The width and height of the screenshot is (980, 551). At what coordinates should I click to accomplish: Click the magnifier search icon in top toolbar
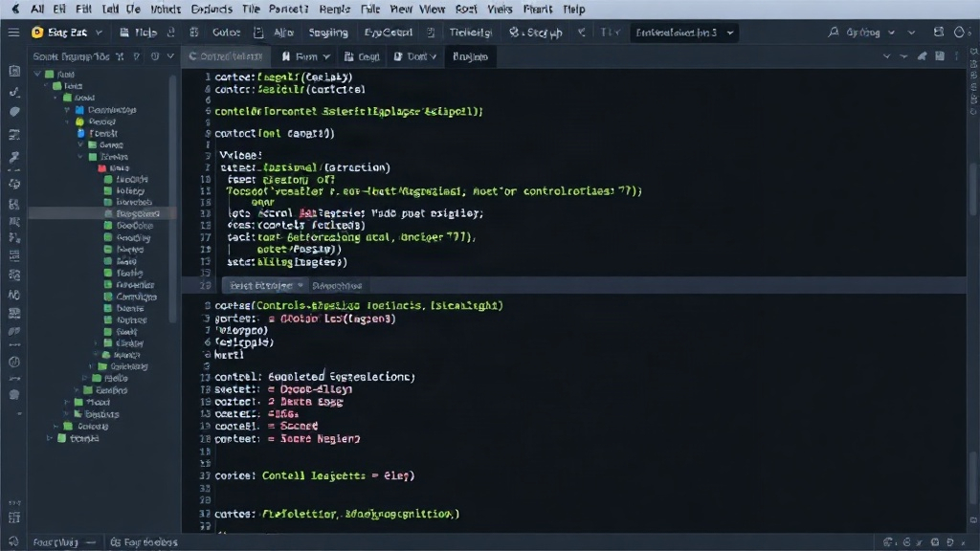point(834,33)
